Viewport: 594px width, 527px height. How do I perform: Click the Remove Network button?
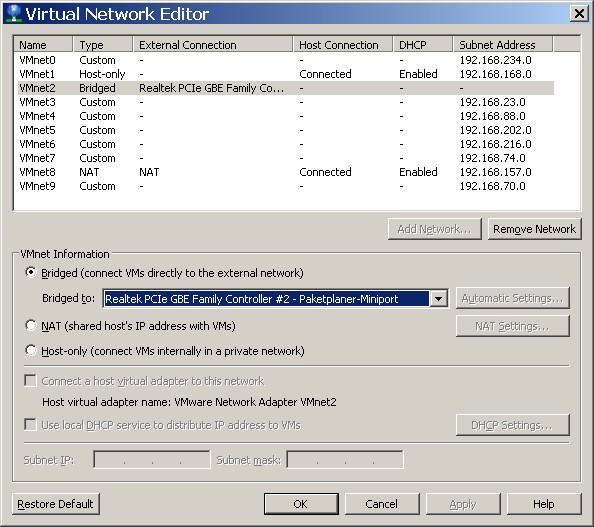(x=535, y=229)
